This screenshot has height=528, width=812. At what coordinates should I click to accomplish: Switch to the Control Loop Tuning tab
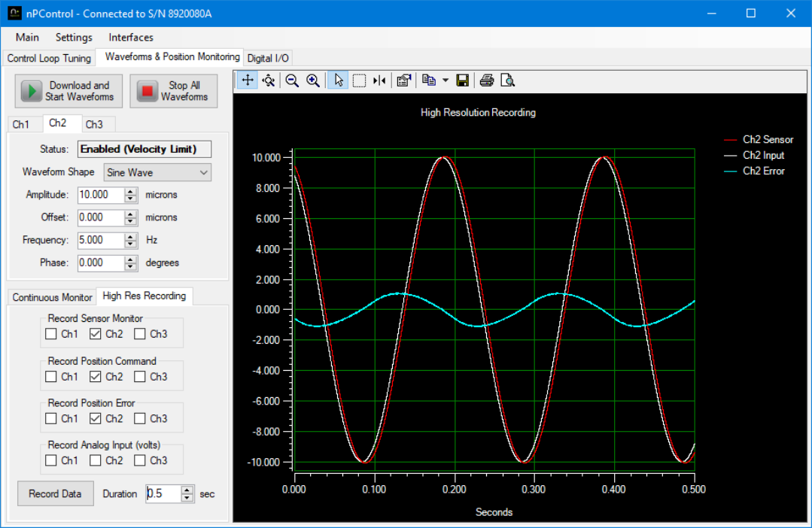point(49,58)
